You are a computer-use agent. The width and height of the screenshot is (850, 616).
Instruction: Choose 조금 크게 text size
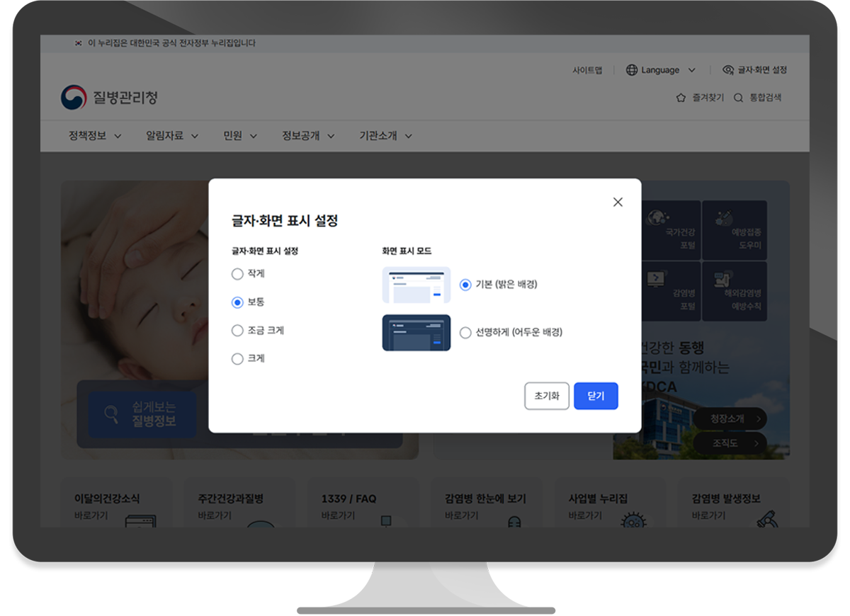[x=237, y=331]
